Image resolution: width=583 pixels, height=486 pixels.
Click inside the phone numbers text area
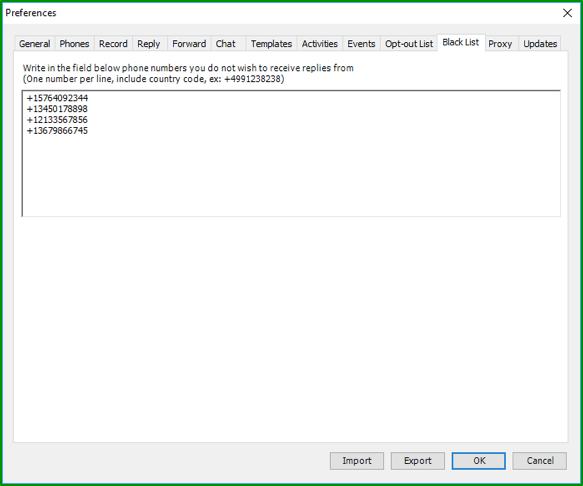(291, 153)
